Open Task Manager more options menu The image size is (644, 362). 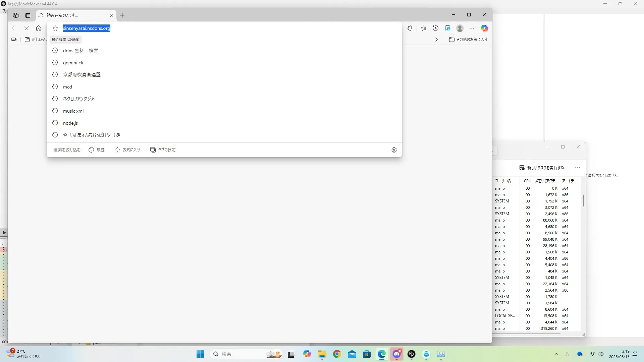[577, 168]
